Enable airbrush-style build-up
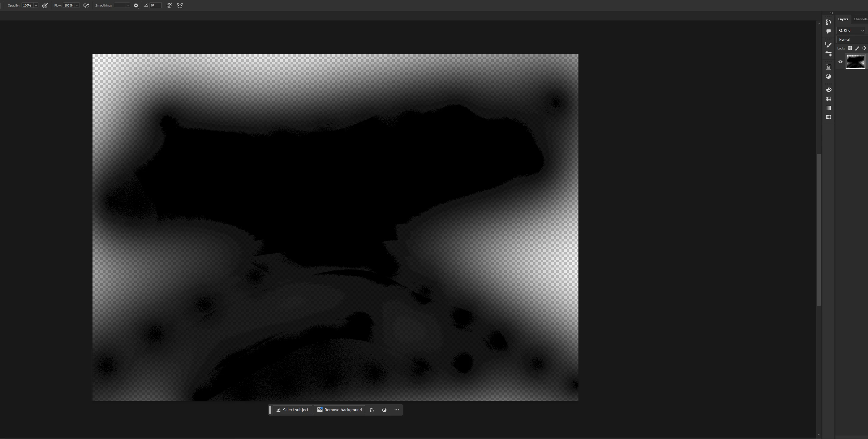Screen dimensions: 868x439 click(86, 6)
